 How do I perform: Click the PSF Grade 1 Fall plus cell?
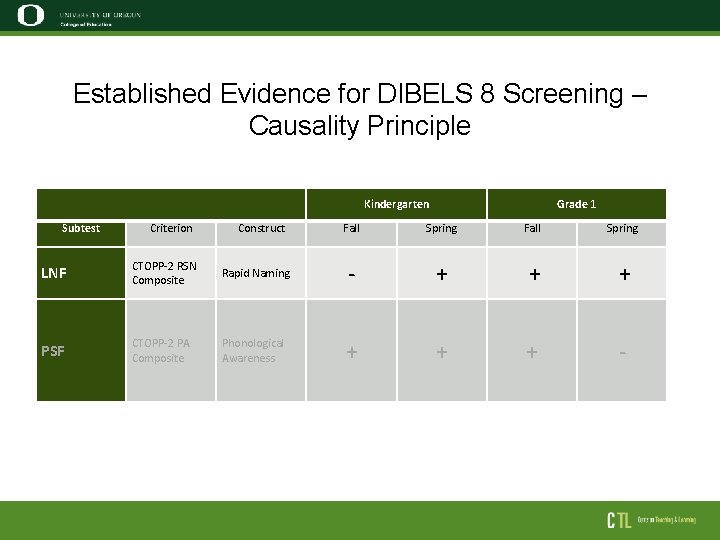[x=532, y=350]
